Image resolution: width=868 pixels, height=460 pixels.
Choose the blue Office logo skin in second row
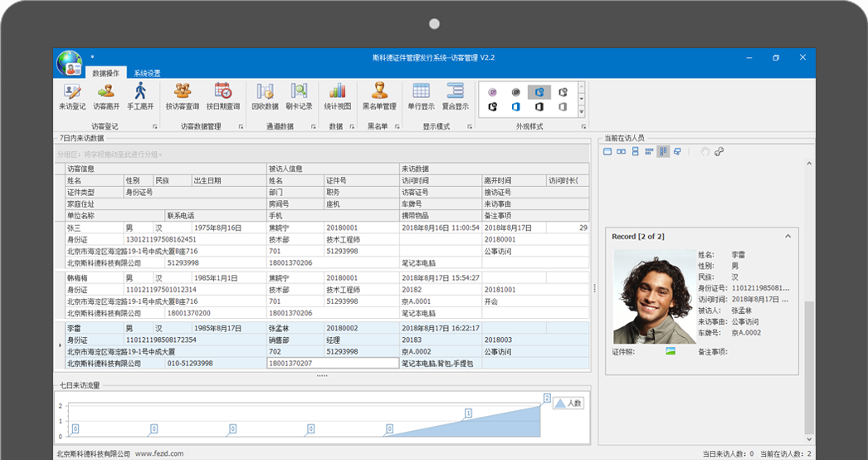(516, 106)
